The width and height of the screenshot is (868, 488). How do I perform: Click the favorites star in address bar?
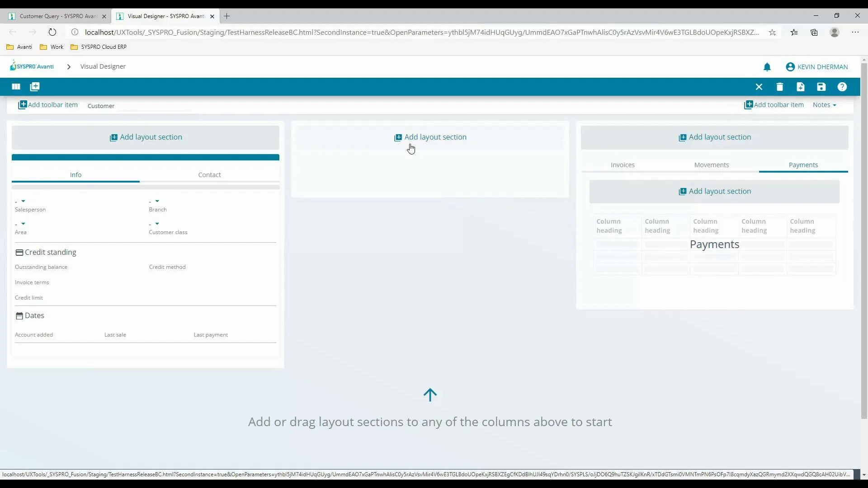pyautogui.click(x=773, y=32)
